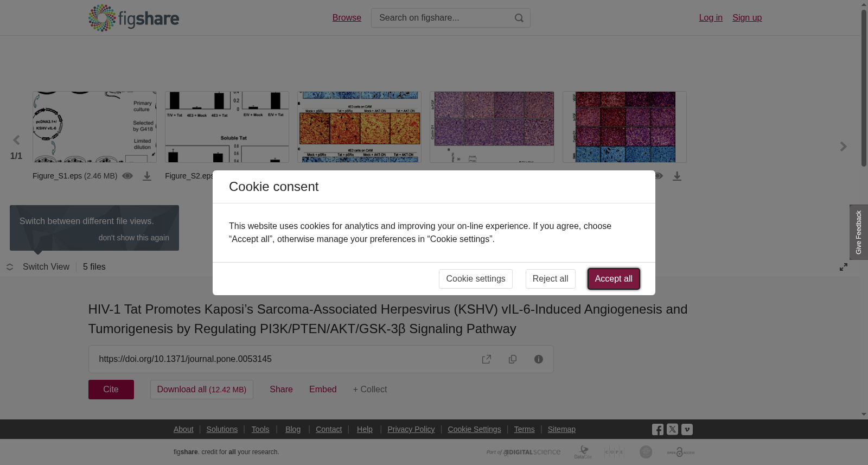Screen dimensions: 868x465
Task: Click the DataCite logo
Action: click(x=583, y=452)
